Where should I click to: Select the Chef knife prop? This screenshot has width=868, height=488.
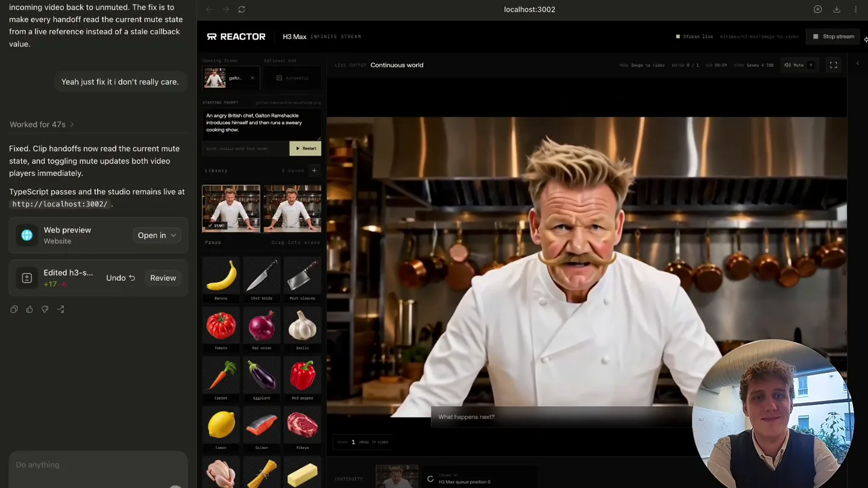[x=262, y=279]
